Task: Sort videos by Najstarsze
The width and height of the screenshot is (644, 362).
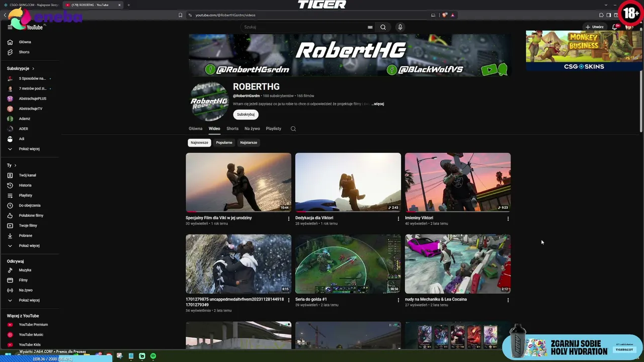Action: coord(249,143)
